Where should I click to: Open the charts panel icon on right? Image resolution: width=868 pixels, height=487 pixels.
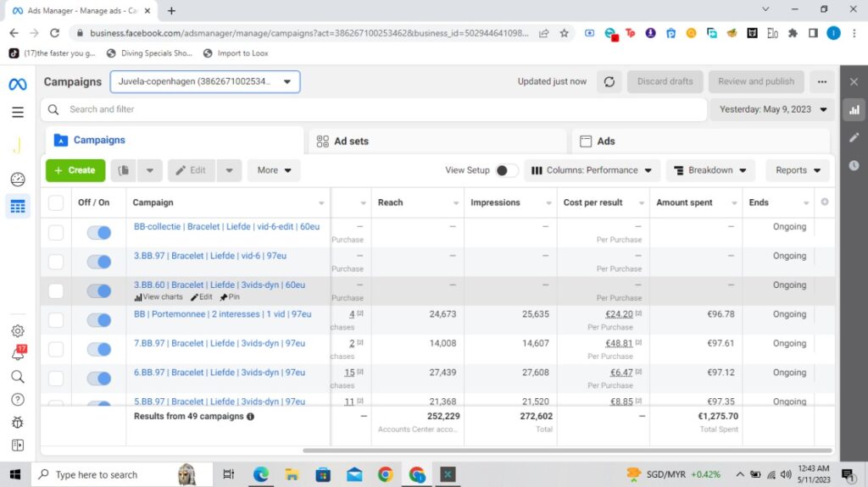pos(854,109)
